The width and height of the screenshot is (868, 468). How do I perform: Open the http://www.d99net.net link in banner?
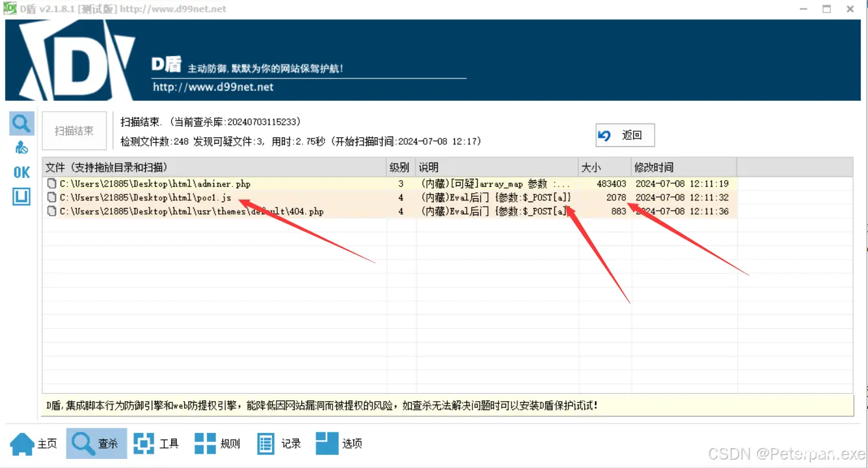coord(213,87)
